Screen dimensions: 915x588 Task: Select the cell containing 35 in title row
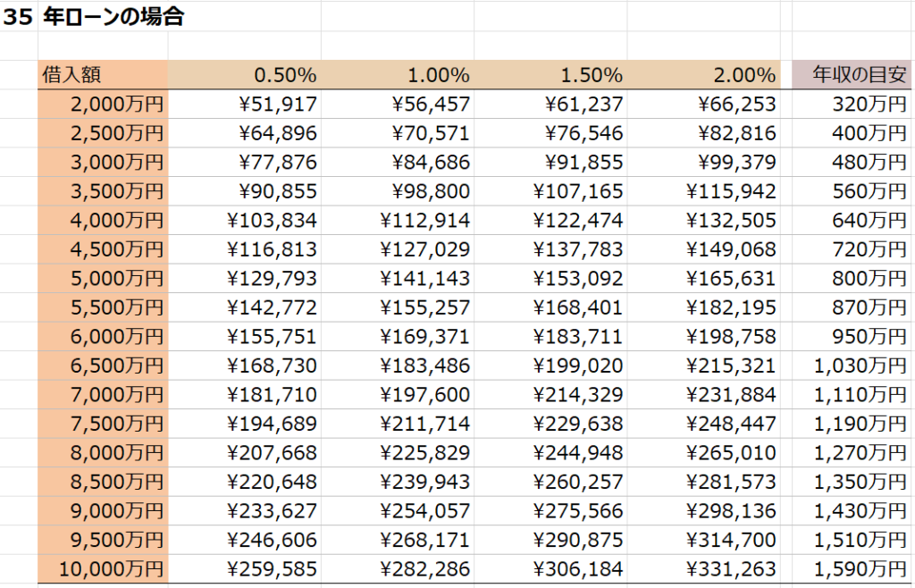tap(18, 17)
